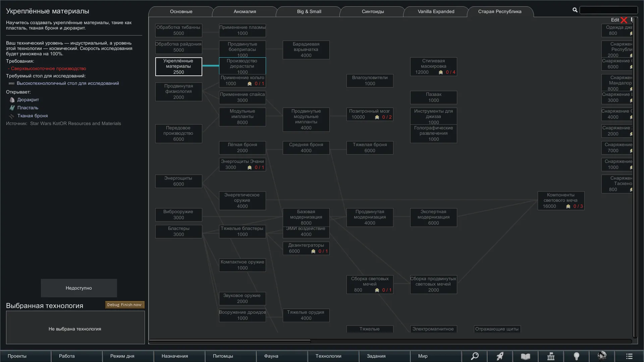644x362 pixels.
Task: Click the lightbulb ideas icon
Action: click(577, 356)
